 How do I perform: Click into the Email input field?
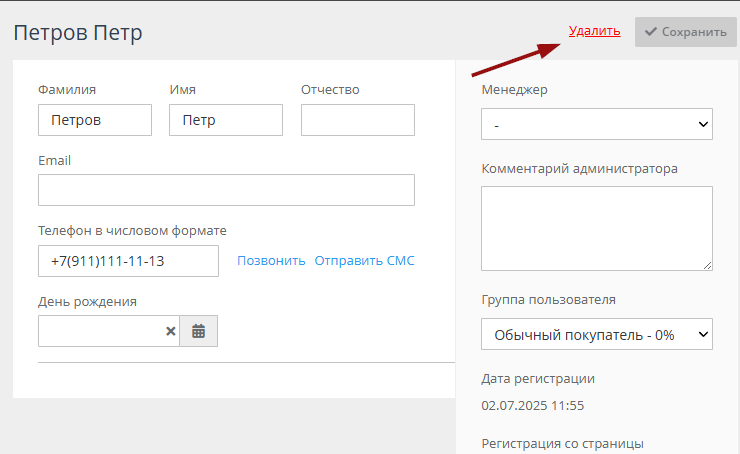pos(226,190)
